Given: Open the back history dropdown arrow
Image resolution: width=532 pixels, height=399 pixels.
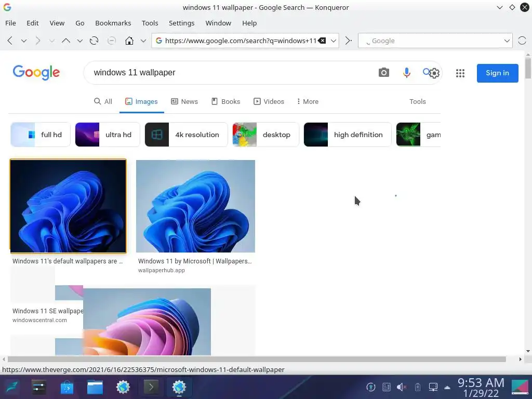Looking at the screenshot, I should (24, 41).
